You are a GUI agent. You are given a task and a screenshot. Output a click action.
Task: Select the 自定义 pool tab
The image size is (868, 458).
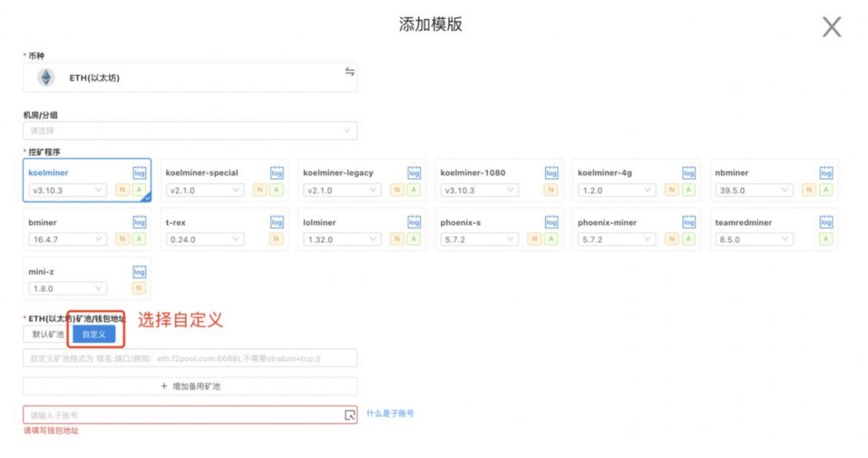94,334
